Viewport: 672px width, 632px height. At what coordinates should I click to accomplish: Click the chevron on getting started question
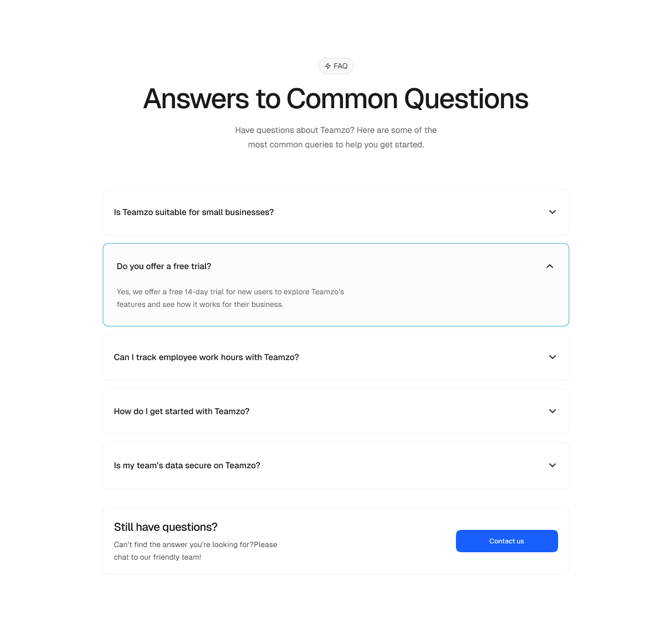coord(552,411)
